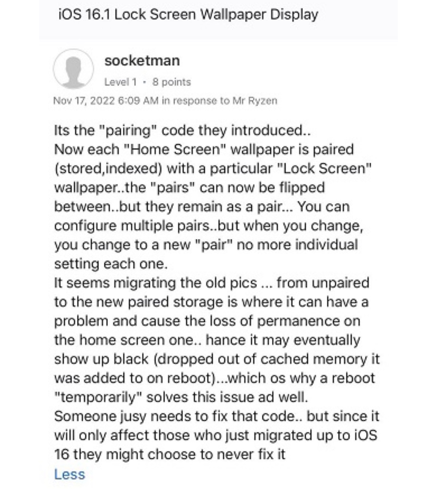Click the line starting "problem and cause"
Image resolution: width=437 pixels, height=504 pixels.
(207, 321)
